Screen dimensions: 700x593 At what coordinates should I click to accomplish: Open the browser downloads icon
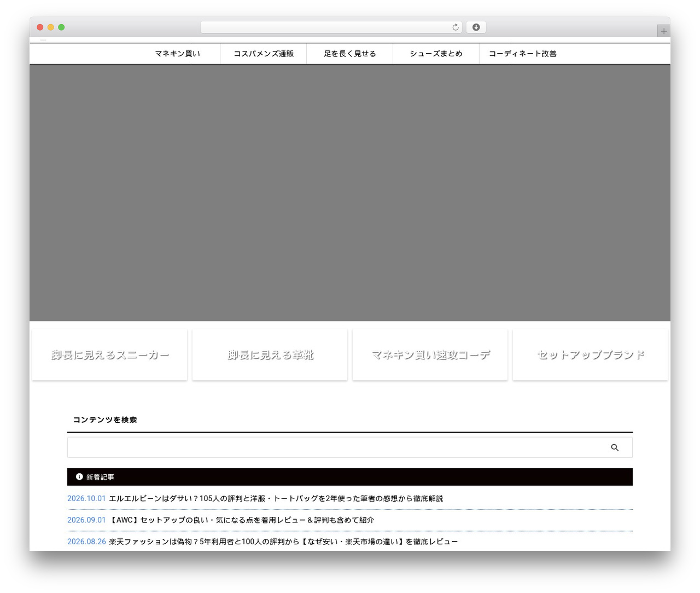[x=476, y=27]
